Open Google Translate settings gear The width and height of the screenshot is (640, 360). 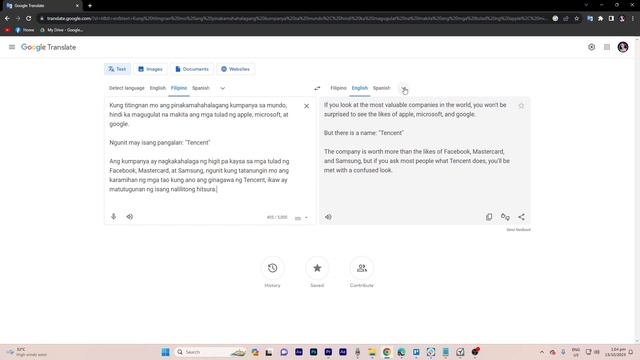[591, 47]
